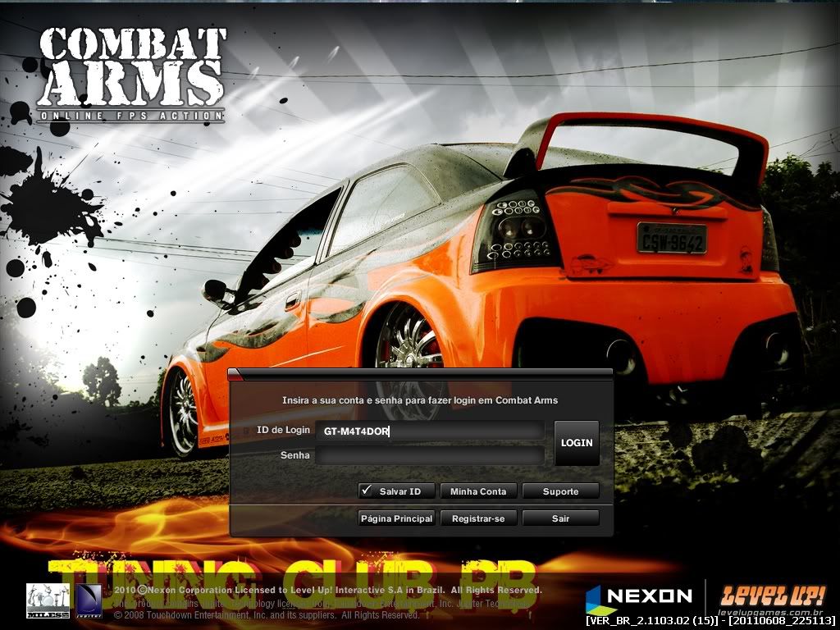Focus the ID de Login field

430,431
